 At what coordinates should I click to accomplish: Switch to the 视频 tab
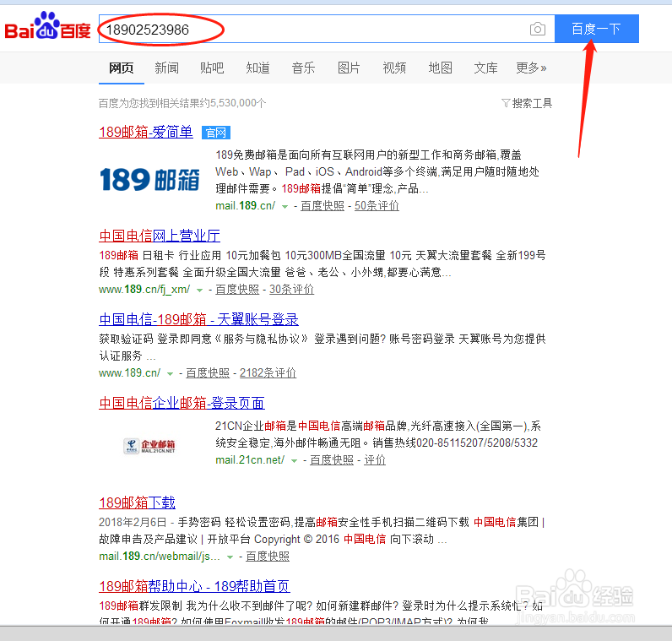[x=394, y=68]
